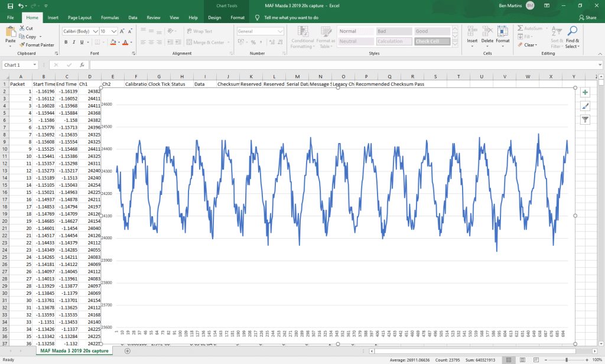
Task: Click the Save icon in title bar
Action: coord(11,6)
